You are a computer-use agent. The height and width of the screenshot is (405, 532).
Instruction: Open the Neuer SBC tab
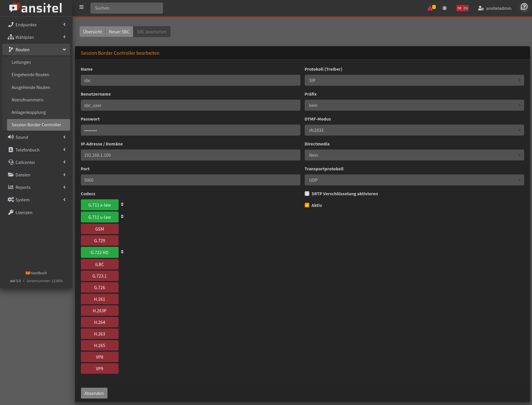[x=119, y=32]
